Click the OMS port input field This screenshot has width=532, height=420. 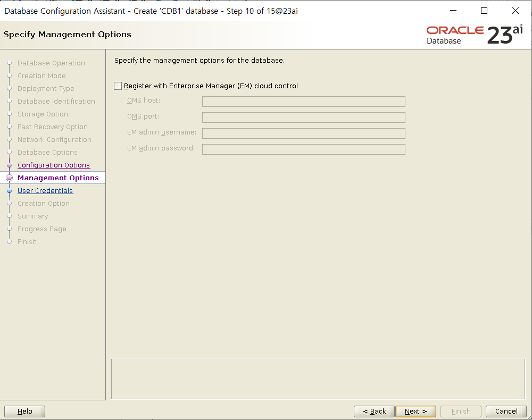point(303,117)
